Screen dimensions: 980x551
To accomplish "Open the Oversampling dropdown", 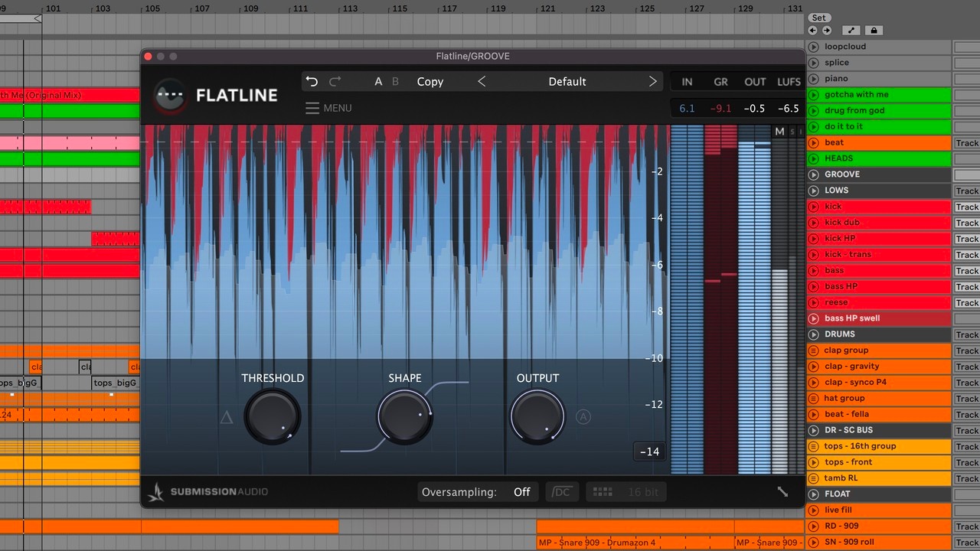I will (x=521, y=492).
